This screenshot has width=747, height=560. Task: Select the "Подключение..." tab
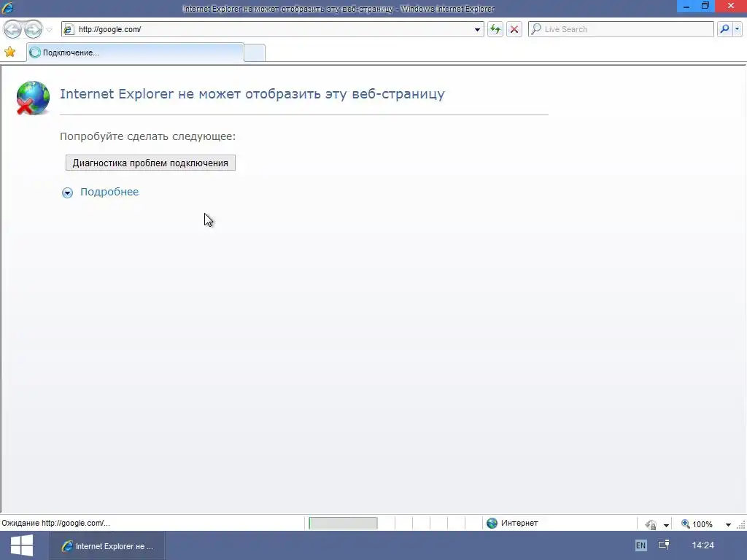coord(135,52)
